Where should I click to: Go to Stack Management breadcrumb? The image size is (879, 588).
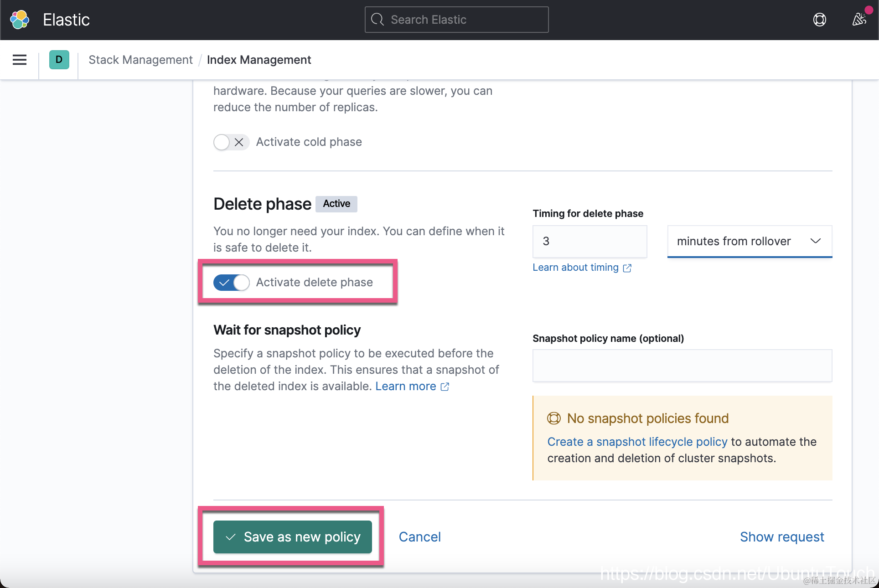point(140,60)
